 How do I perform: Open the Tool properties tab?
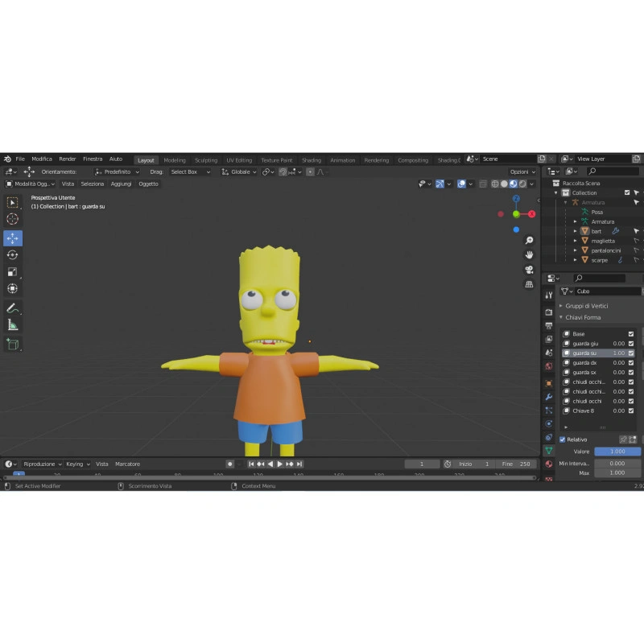point(549,295)
